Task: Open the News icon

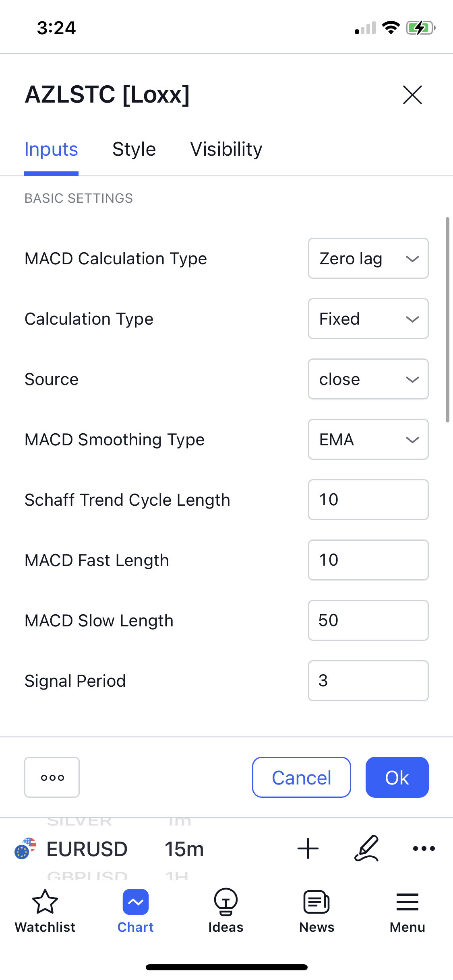Action: tap(316, 902)
